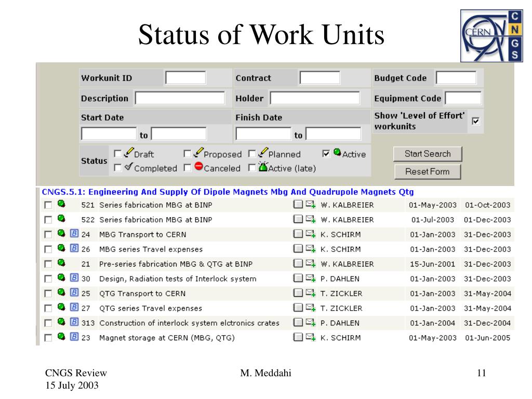Check the Proposed status checkbox
Viewport: 532px width, 399px height.
point(187,154)
